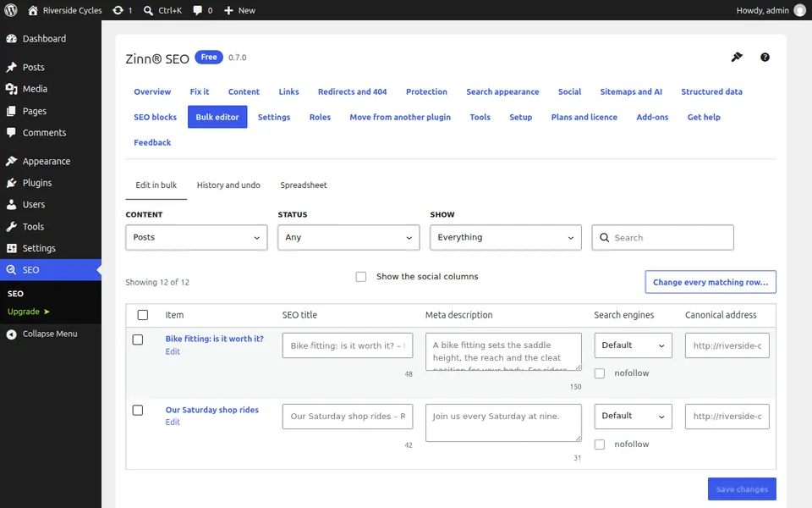
Task: Open the Ctrl+K search icon
Action: [x=148, y=10]
